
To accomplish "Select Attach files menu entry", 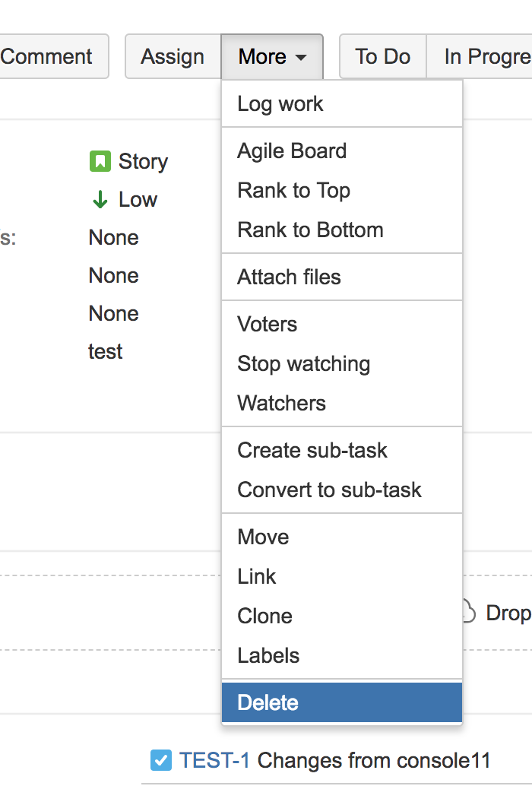I will (289, 277).
